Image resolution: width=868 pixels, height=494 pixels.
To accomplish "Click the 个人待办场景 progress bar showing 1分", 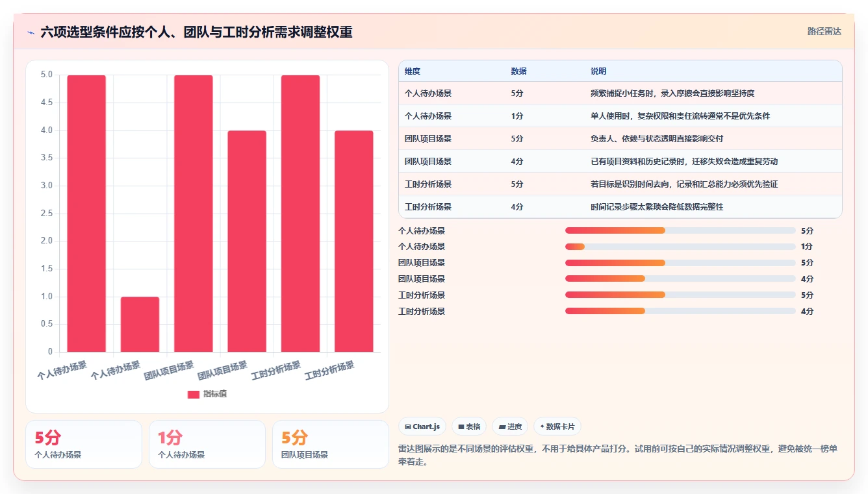I will click(x=680, y=247).
